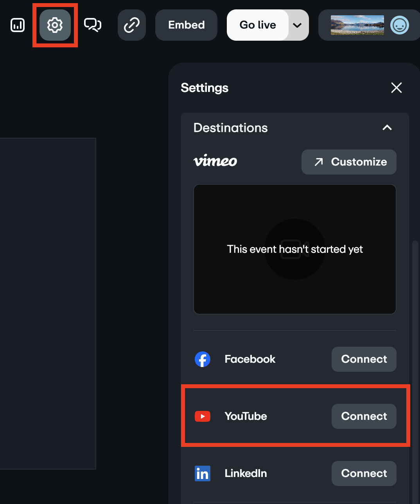Copy the event link with chain icon
This screenshot has width=420, height=504.
132,25
